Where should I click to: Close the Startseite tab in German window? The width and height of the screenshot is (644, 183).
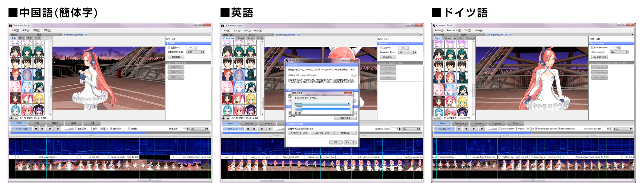[x=457, y=35]
